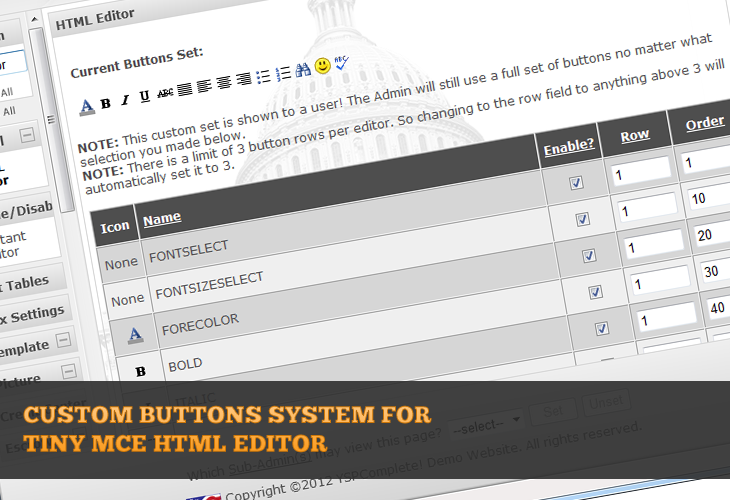Click the HTML Editor panel title
This screenshot has width=730, height=500.
95,19
